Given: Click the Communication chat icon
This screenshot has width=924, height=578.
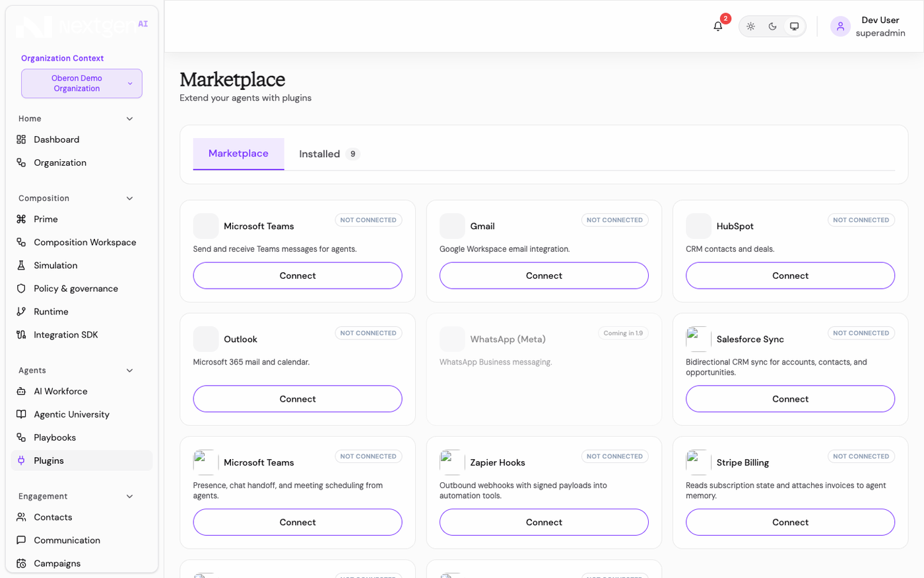Looking at the screenshot, I should point(21,540).
